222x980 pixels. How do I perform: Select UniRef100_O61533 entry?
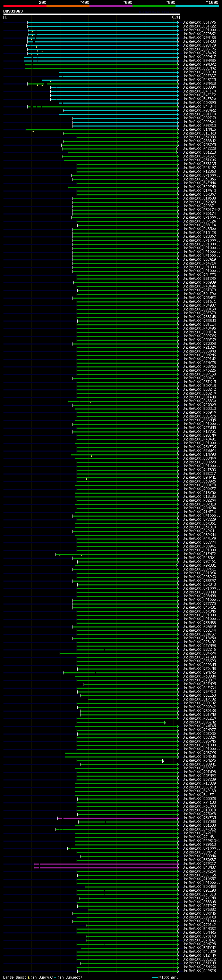click(x=199, y=826)
